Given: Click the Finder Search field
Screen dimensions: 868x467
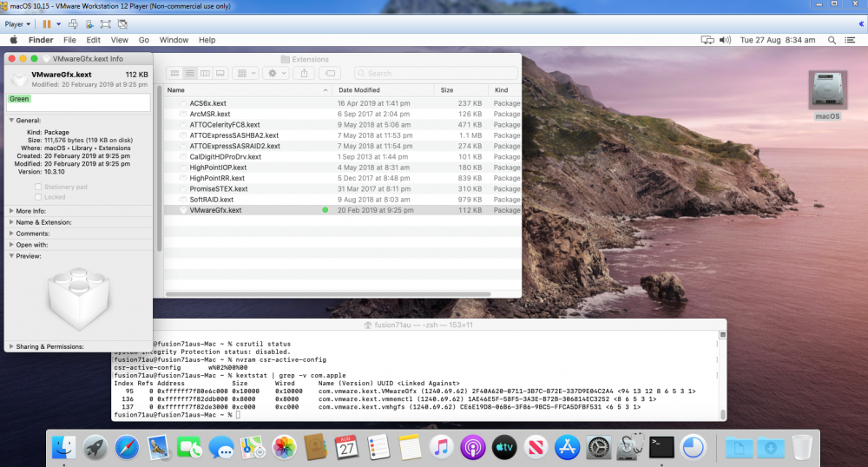Looking at the screenshot, I should pyautogui.click(x=437, y=73).
